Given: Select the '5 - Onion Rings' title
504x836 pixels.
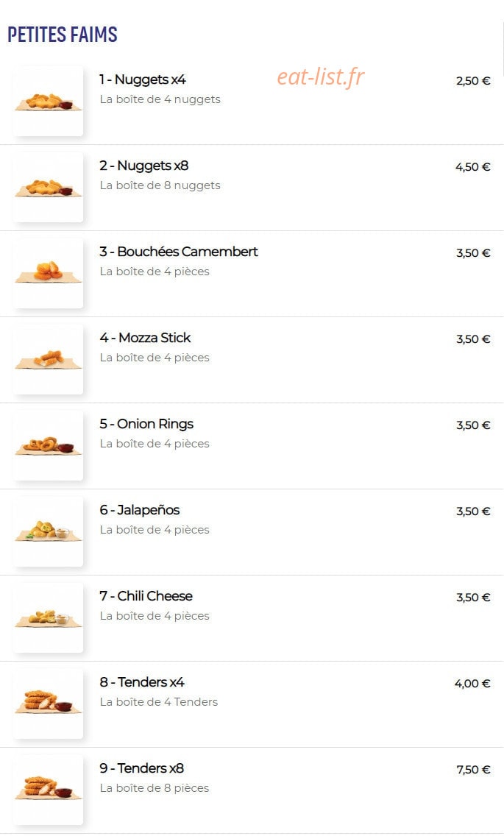Looking at the screenshot, I should [146, 424].
